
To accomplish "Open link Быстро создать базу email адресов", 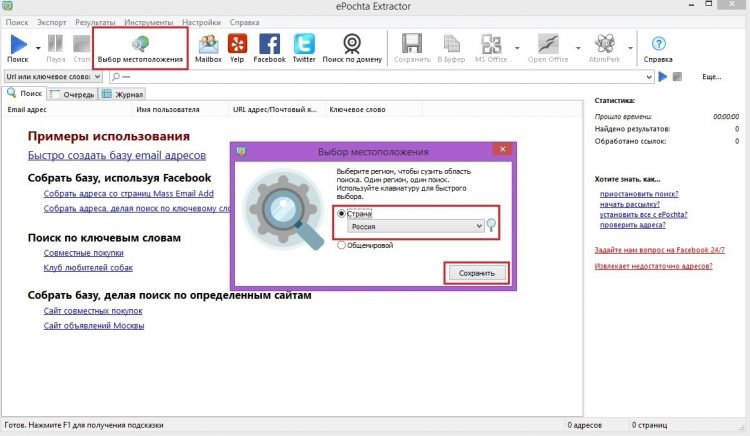I will [x=117, y=155].
